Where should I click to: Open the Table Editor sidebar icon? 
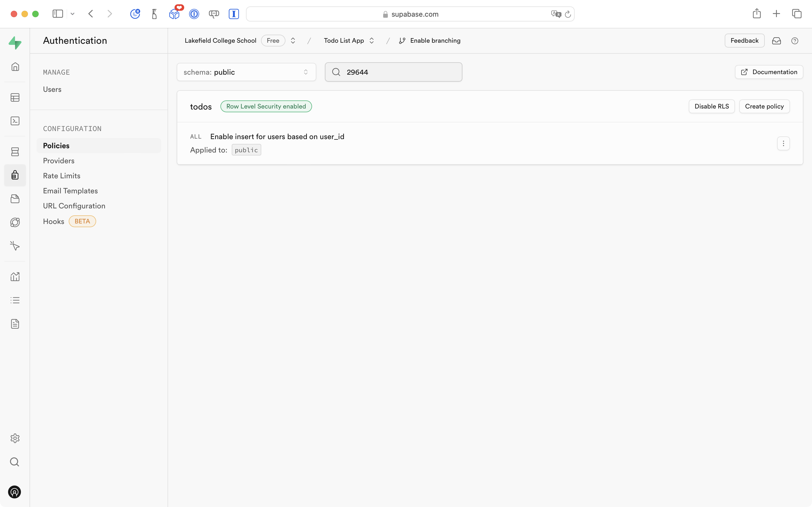click(15, 97)
